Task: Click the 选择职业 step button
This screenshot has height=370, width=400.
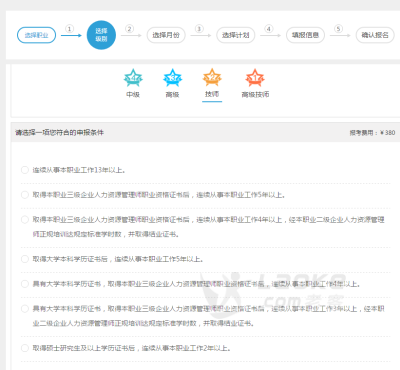Action: 36,35
